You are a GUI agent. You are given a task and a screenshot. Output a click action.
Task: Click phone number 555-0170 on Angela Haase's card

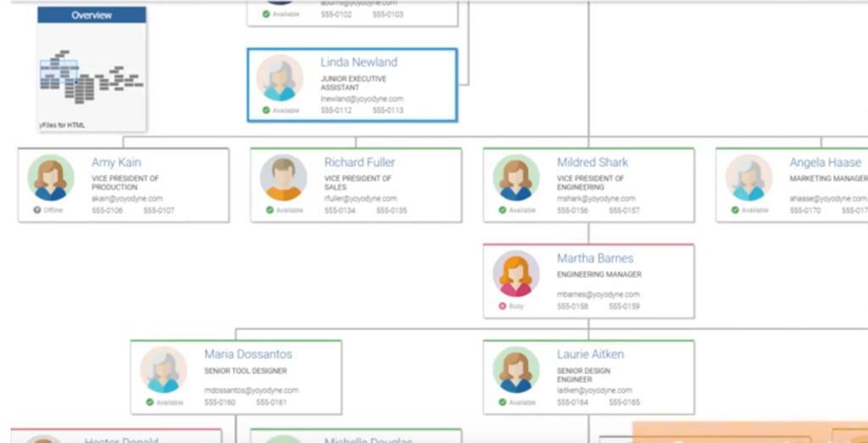[x=805, y=210]
